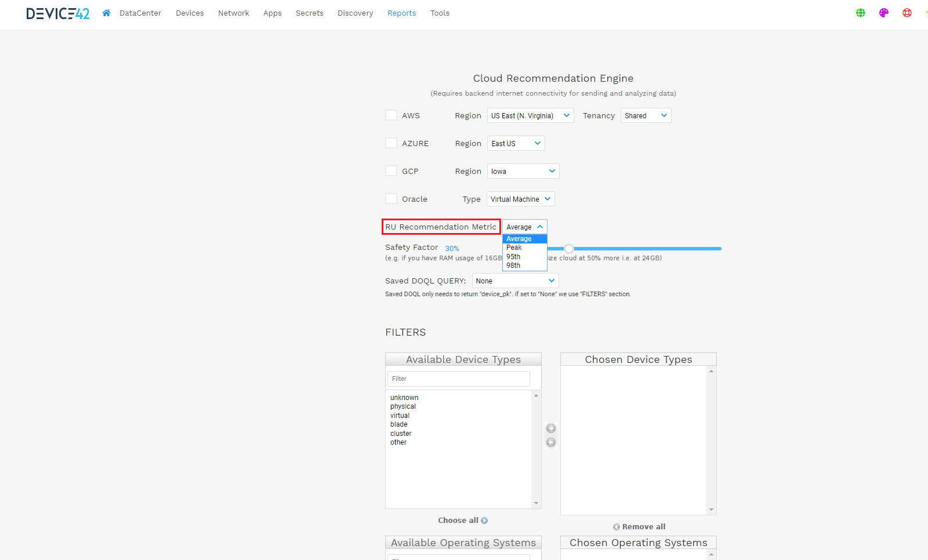Enable the AZURE checkbox

[391, 143]
